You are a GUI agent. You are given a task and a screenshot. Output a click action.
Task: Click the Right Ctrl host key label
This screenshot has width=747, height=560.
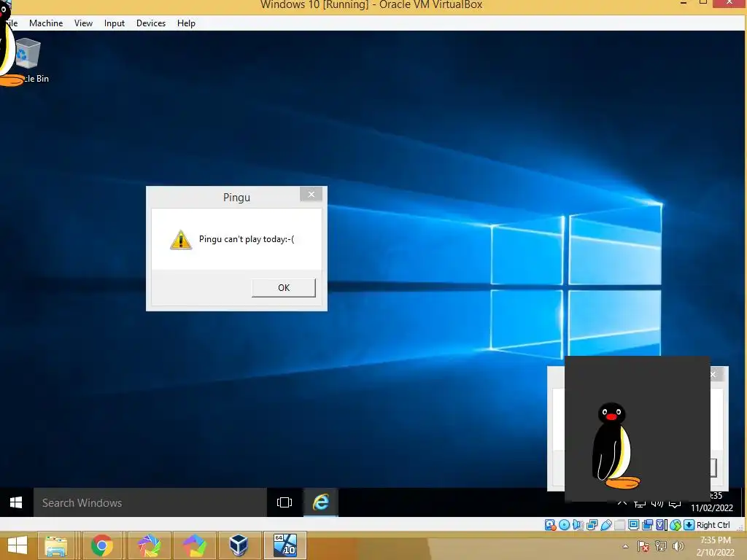(x=713, y=525)
